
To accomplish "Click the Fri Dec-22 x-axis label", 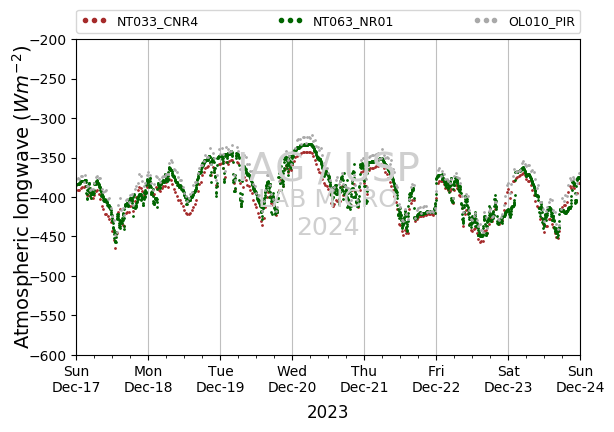I will pos(436,379).
